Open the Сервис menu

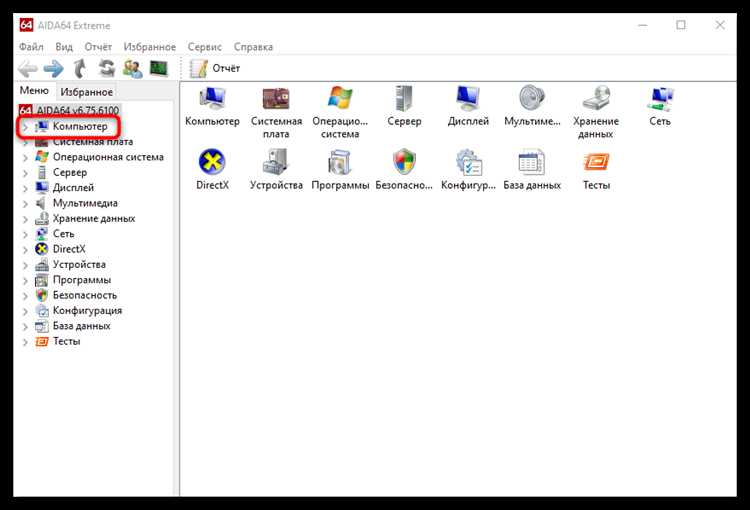[205, 47]
